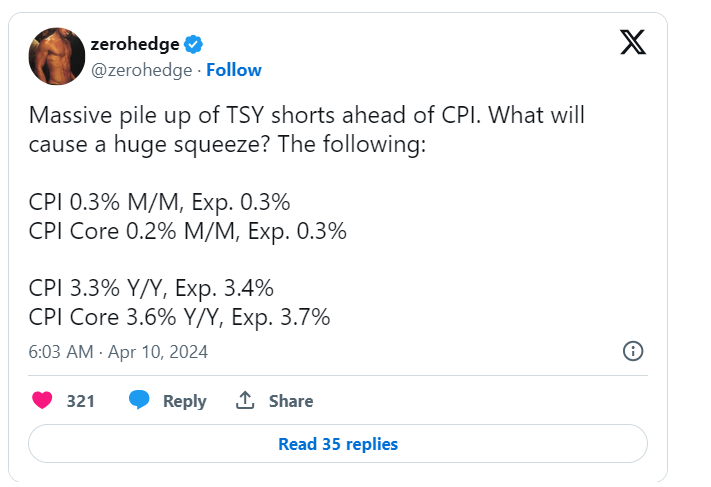Screen dimensions: 711x487
Task: Click the info circle icon
Action: point(633,351)
